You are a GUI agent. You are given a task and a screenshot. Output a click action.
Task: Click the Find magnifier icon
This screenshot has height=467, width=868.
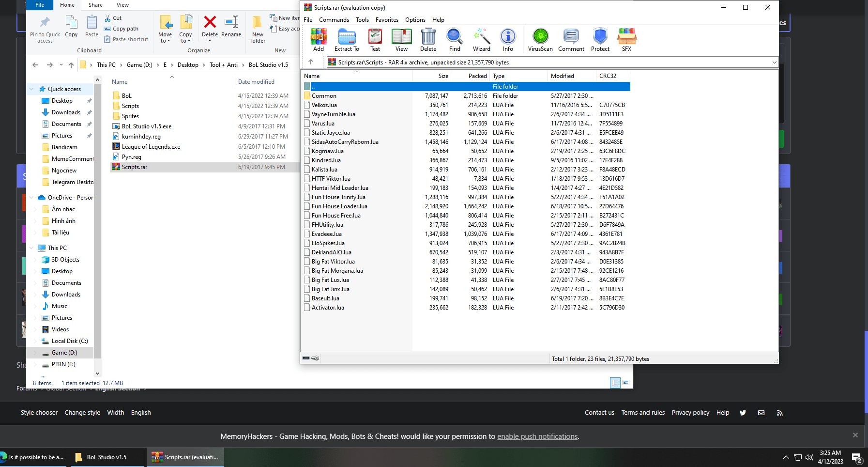tap(455, 40)
